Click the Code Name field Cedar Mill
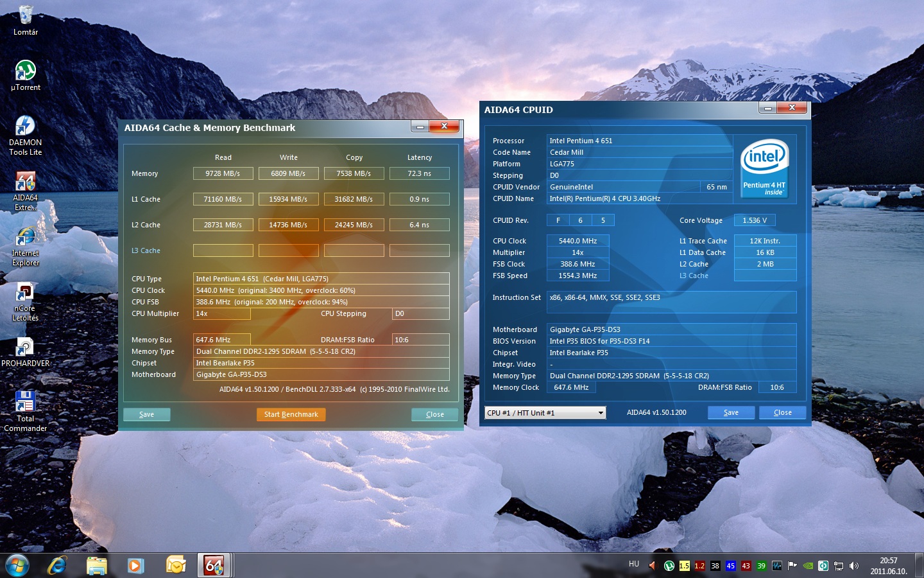 coord(640,152)
